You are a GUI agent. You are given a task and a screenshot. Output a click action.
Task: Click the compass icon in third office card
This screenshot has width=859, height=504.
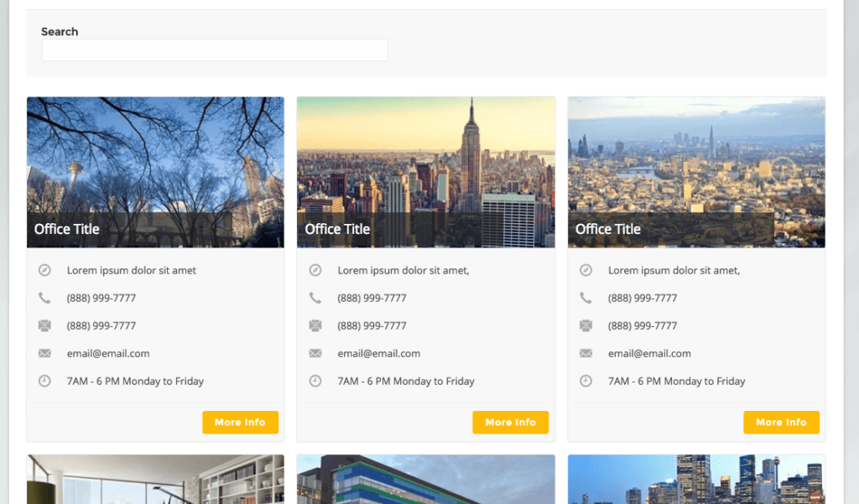(586, 270)
